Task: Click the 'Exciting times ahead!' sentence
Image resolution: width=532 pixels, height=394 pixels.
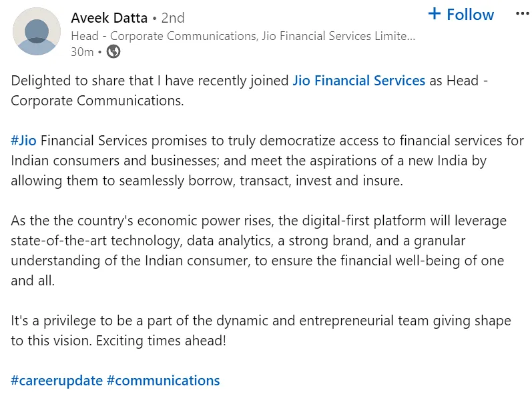Action: (x=161, y=341)
